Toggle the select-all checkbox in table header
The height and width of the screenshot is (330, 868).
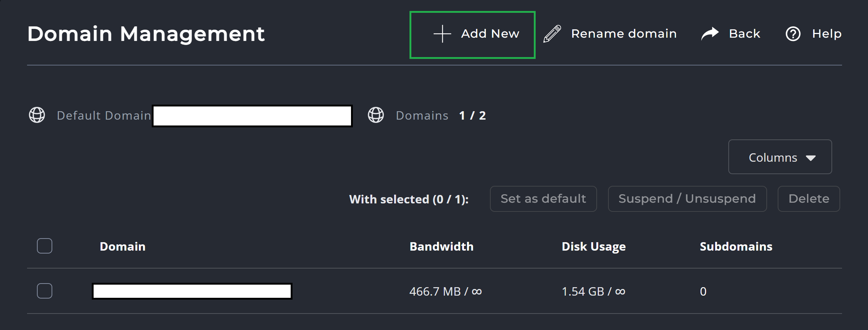pyautogui.click(x=45, y=246)
